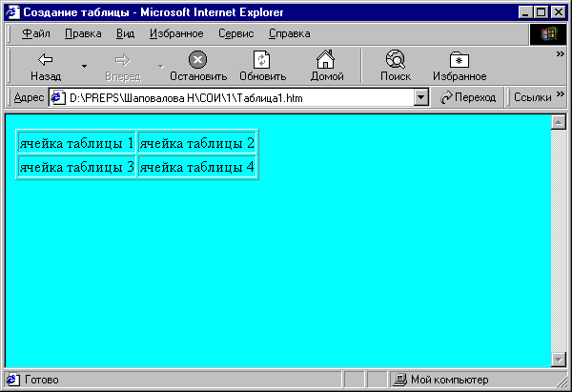Click the Назад back arrow button
Screen dimensions: 572x392
(46, 67)
